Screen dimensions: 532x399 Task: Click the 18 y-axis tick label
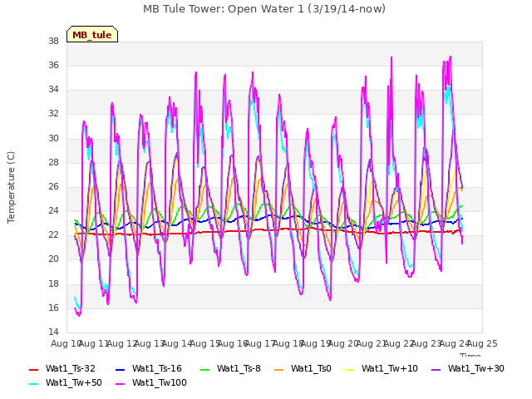pos(53,283)
